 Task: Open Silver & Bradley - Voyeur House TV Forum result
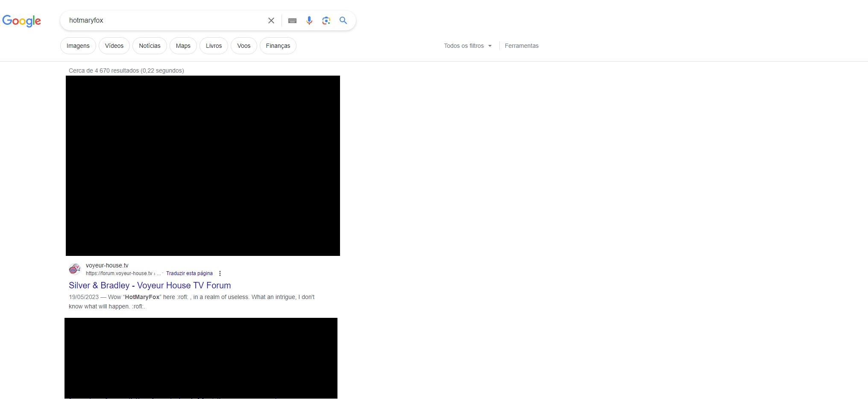click(x=150, y=285)
